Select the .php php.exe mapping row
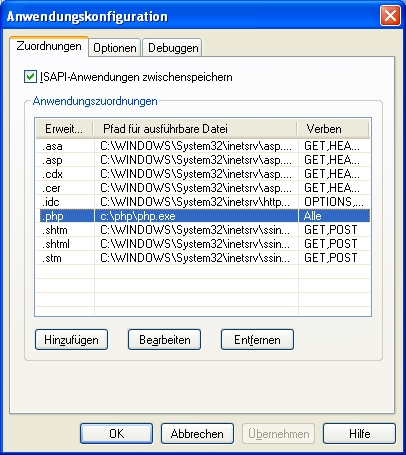This screenshot has height=455, width=406. (203, 216)
